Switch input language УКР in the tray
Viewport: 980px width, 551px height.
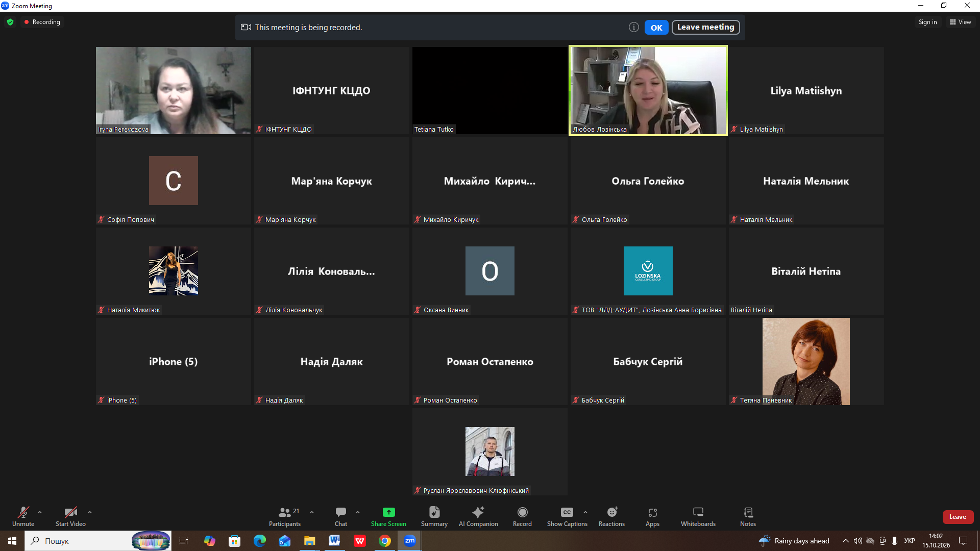pyautogui.click(x=910, y=541)
